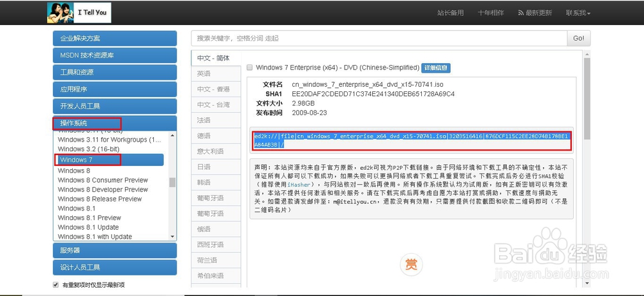Switch to the 韩语 language tab

tap(216, 182)
